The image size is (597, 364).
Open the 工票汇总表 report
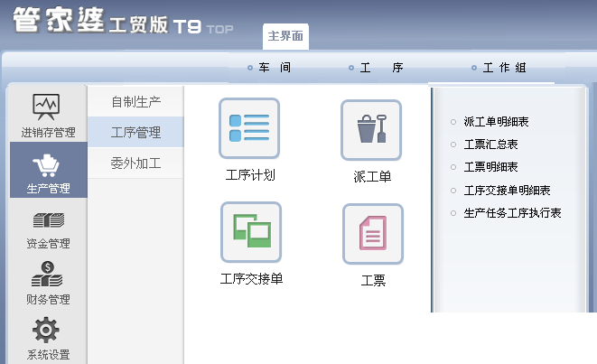pos(490,145)
